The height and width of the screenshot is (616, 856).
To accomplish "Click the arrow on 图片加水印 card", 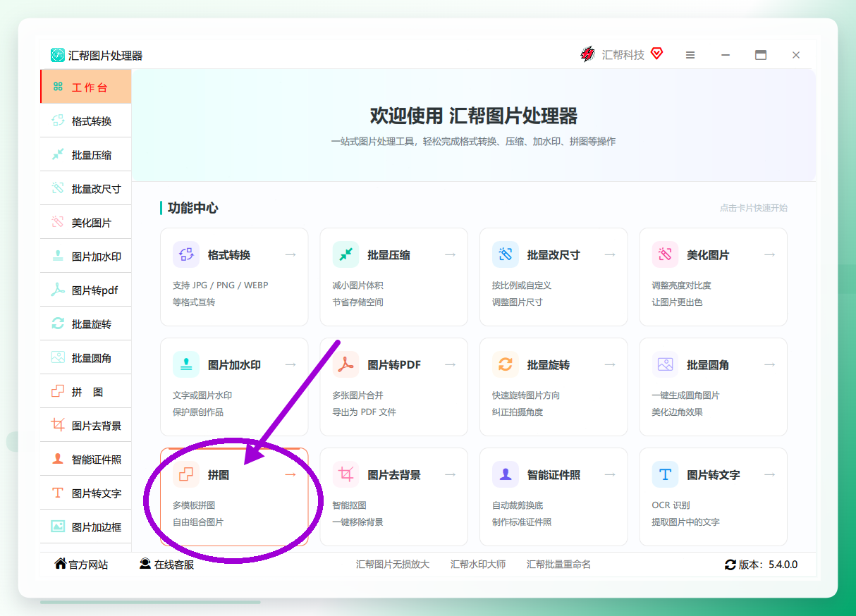I will click(291, 364).
